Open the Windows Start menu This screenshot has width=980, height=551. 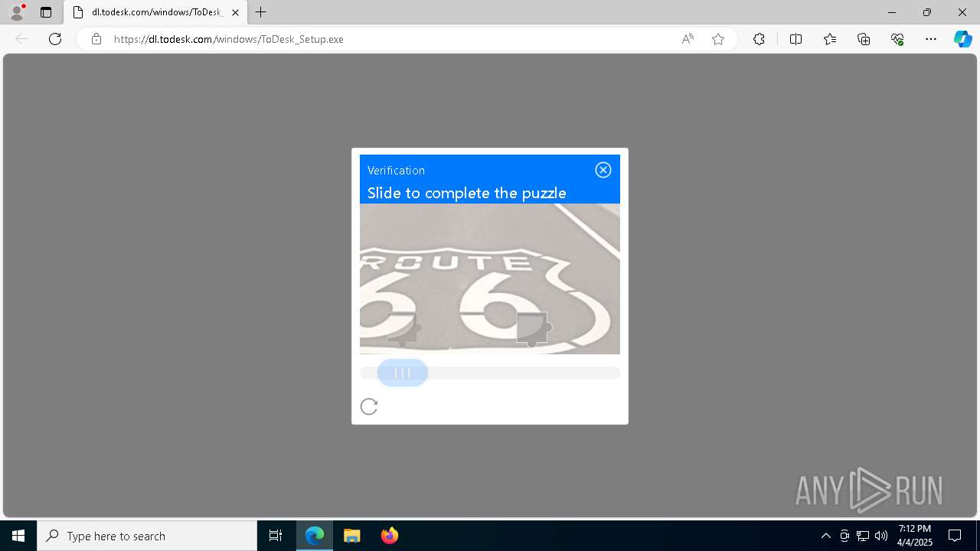coord(18,536)
